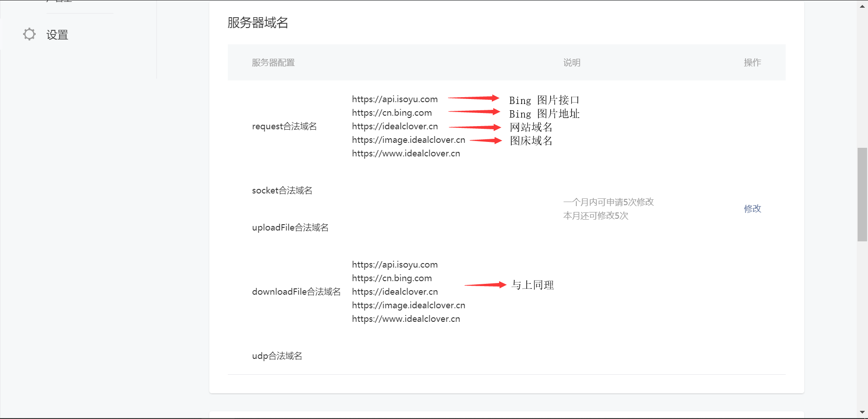
Task: Open the 设置 sidebar menu item
Action: [57, 35]
